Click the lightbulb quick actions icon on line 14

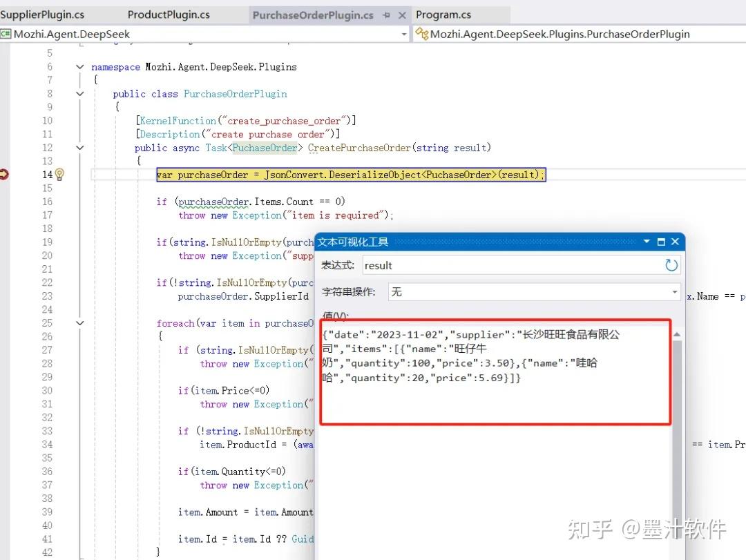coord(59,175)
